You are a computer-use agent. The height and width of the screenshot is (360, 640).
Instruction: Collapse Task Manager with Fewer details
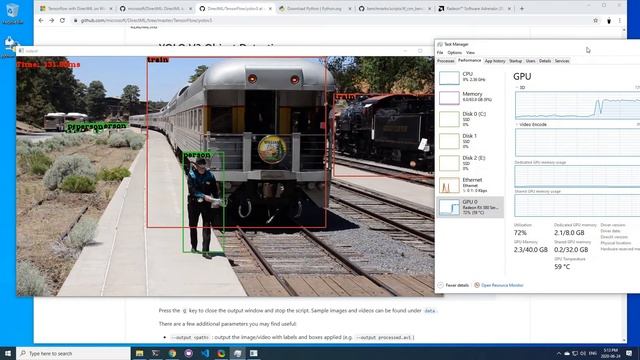(x=453, y=285)
